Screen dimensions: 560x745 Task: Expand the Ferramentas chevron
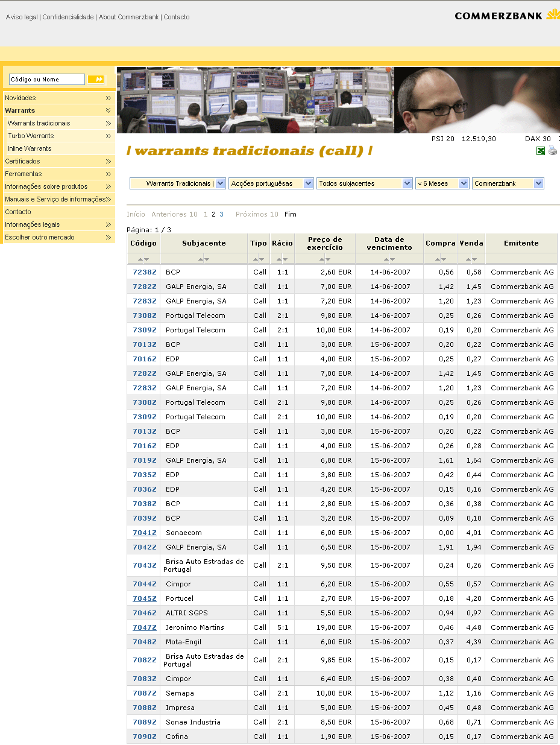click(109, 174)
